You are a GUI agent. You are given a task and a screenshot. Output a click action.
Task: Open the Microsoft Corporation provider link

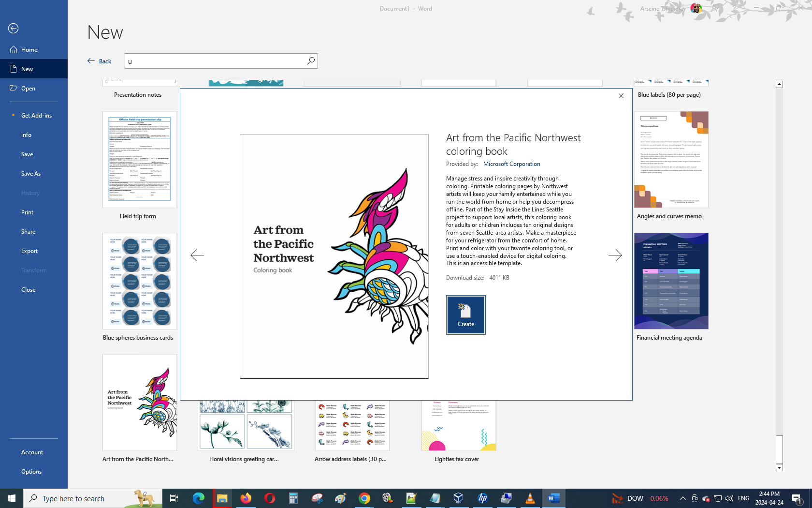(511, 164)
